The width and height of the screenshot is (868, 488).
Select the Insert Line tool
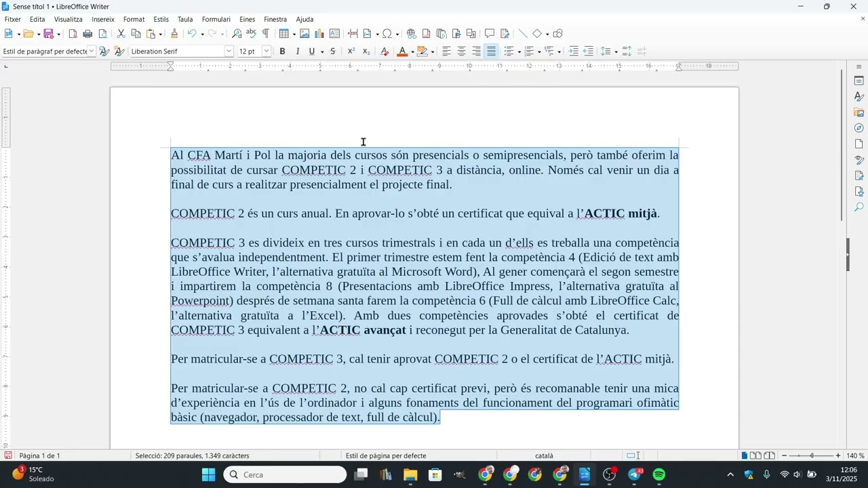(x=522, y=34)
